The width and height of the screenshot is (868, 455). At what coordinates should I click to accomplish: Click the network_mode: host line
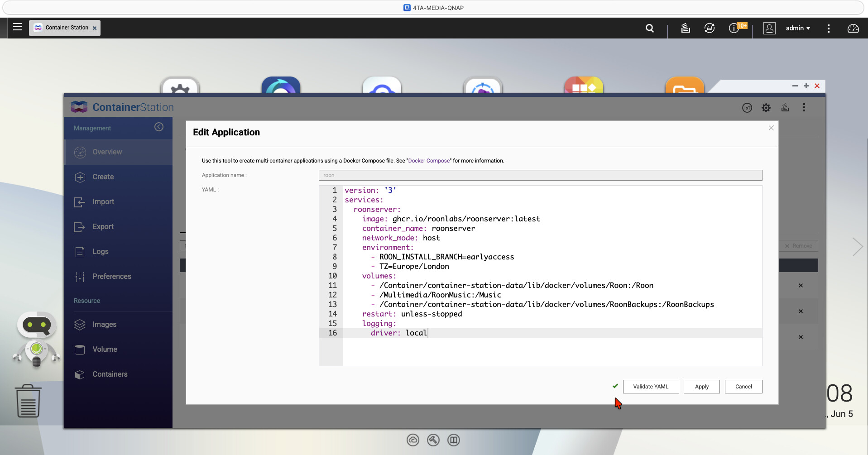pos(401,238)
